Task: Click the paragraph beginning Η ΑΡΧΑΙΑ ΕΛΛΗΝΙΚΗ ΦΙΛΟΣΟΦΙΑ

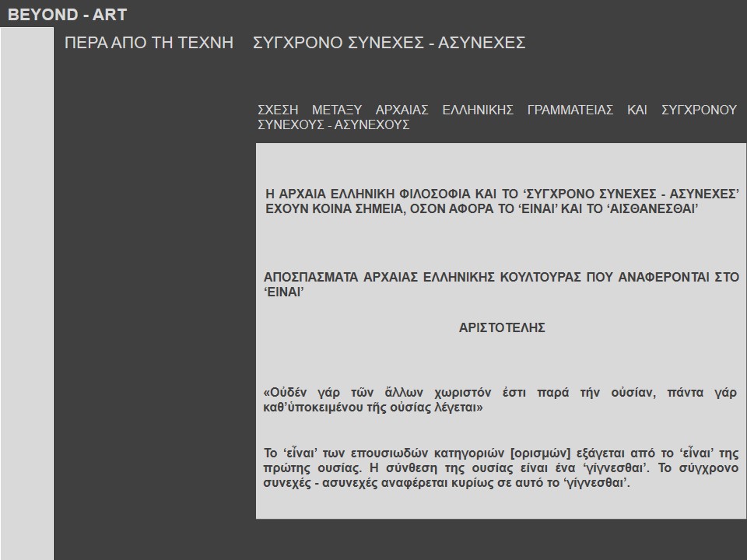Action: coord(502,201)
